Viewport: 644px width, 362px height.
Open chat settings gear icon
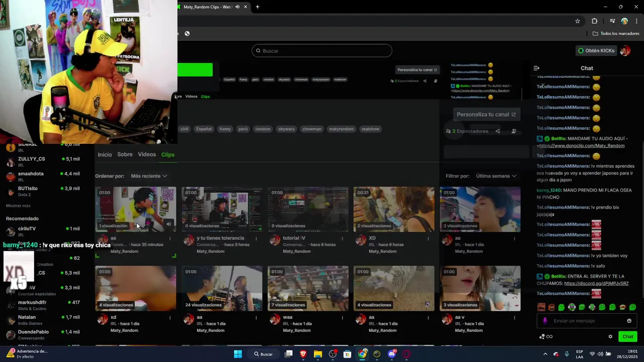pos(610,336)
